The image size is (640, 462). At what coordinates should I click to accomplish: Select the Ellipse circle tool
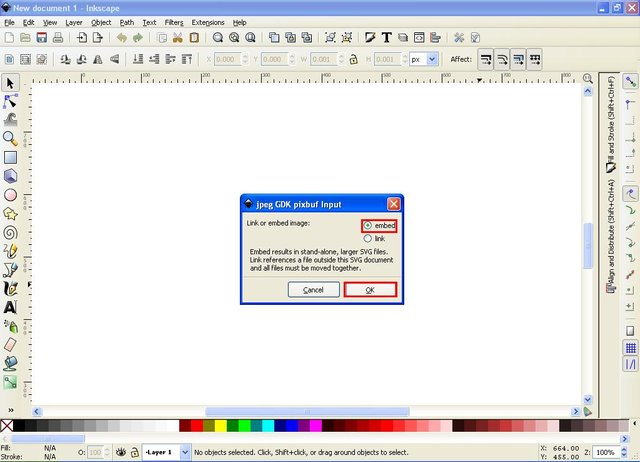coord(10,195)
